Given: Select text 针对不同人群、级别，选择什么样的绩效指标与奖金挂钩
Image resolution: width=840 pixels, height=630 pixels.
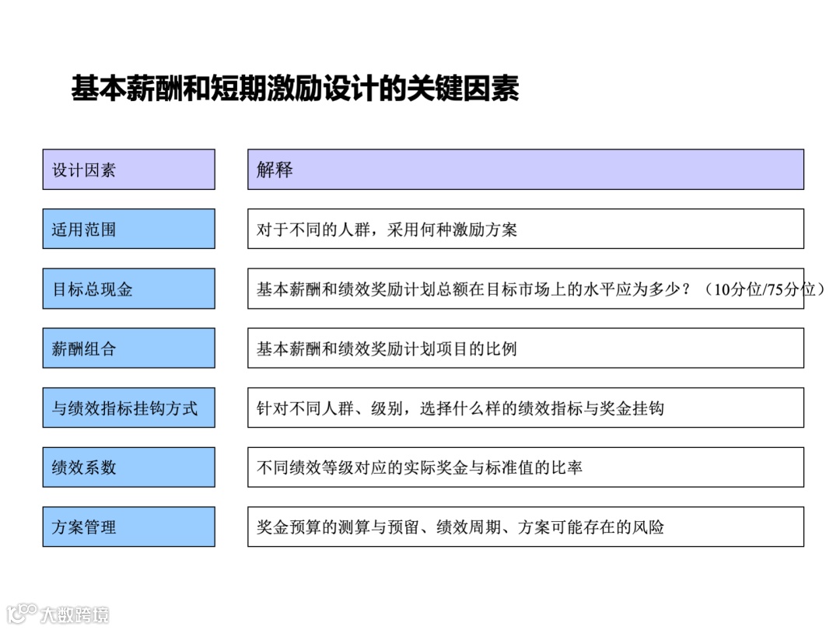Looking at the screenshot, I should click(x=460, y=408).
